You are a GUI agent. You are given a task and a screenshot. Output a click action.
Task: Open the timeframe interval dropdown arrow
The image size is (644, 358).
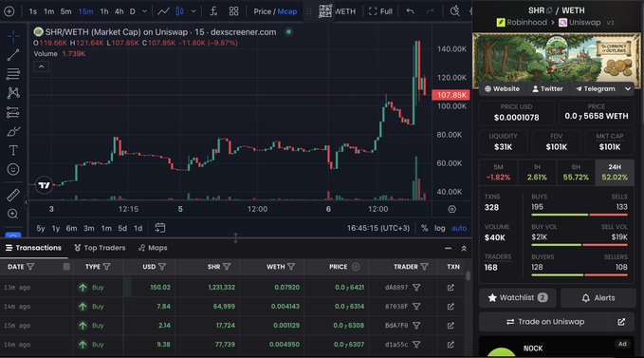click(144, 11)
